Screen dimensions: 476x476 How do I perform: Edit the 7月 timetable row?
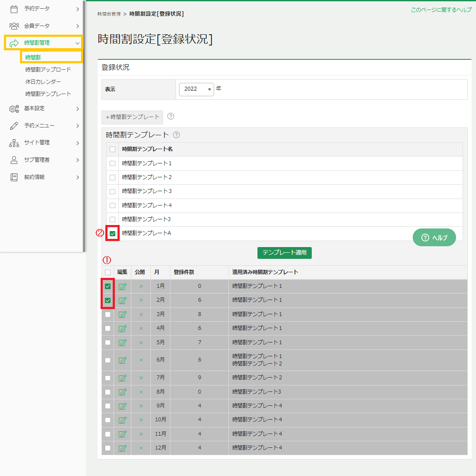122,378
